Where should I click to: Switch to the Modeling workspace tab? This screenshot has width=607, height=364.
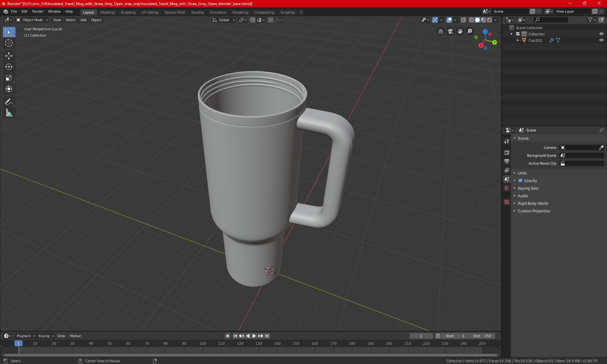(x=107, y=12)
